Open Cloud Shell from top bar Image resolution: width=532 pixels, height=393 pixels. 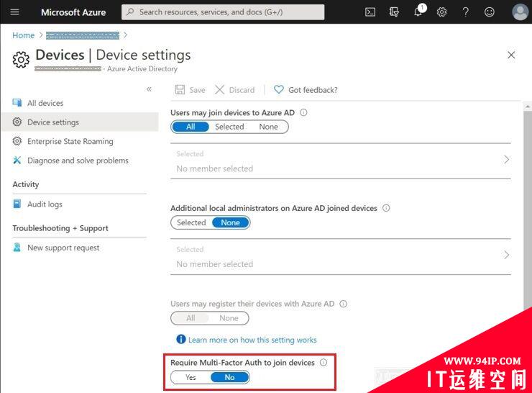(370, 12)
